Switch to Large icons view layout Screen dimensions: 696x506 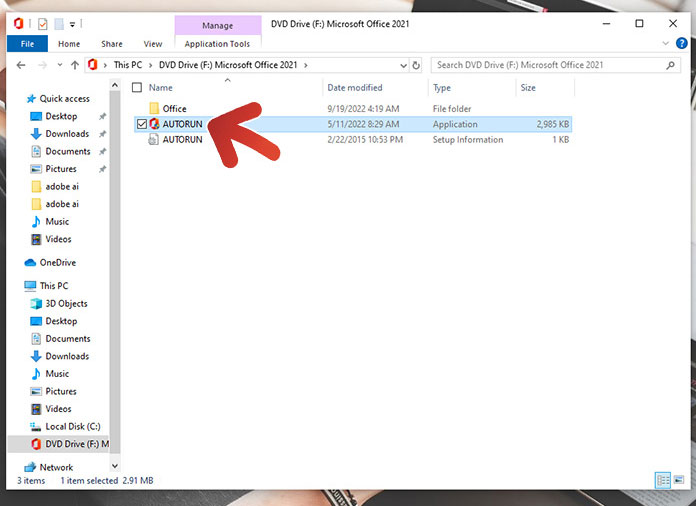click(678, 480)
